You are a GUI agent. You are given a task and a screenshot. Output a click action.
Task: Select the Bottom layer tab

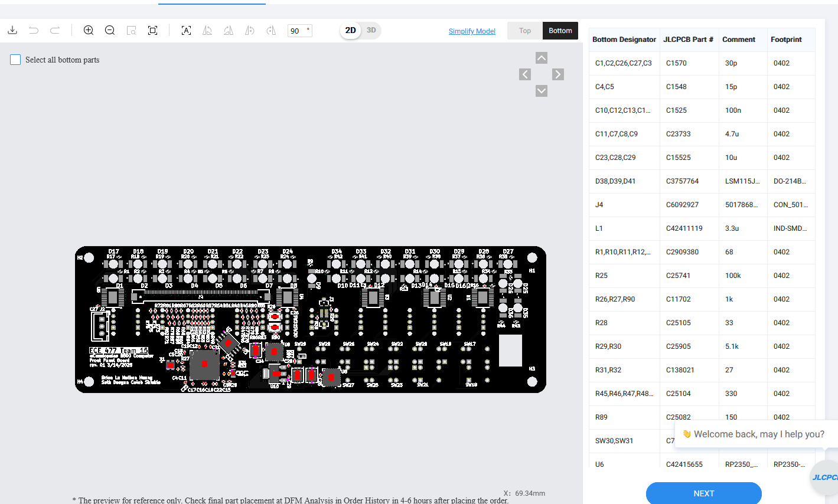(x=560, y=31)
